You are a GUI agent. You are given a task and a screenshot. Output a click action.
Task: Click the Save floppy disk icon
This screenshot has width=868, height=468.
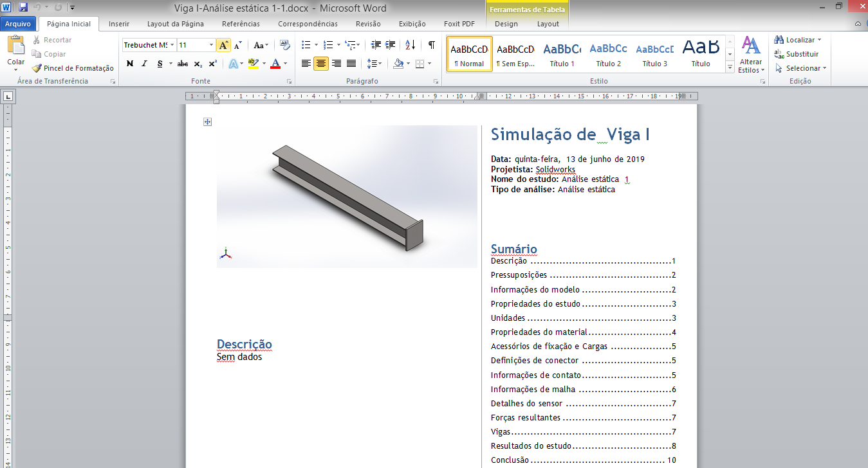click(23, 8)
